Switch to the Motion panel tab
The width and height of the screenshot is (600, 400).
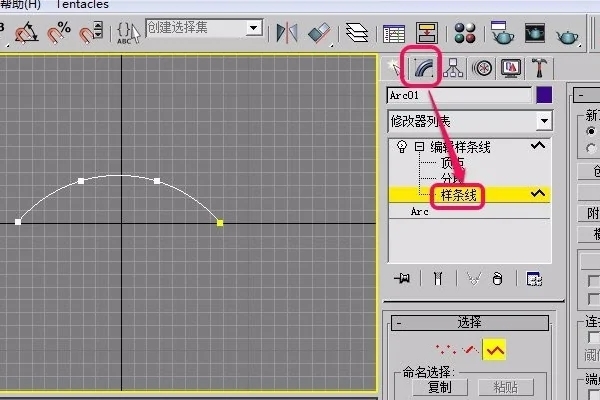[x=482, y=69]
